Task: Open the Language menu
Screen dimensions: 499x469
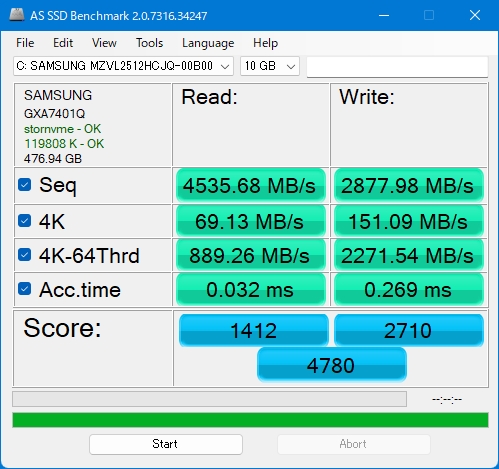Action: click(x=208, y=43)
